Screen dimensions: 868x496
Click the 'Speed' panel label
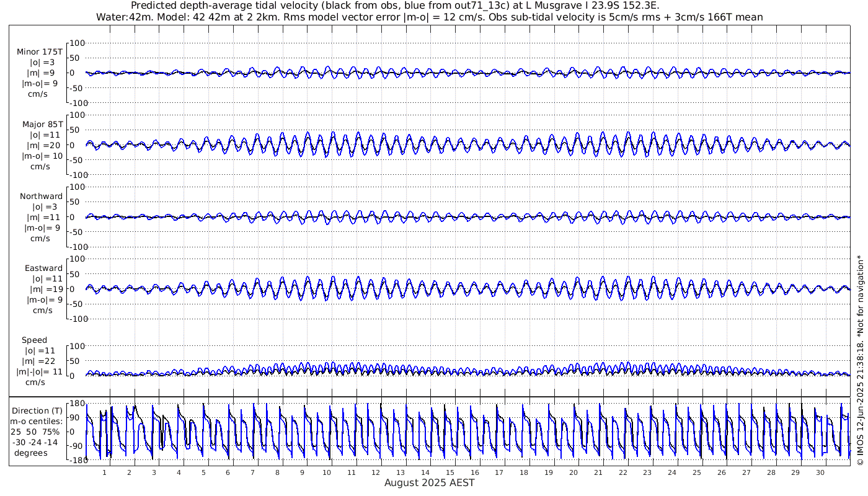coord(34,340)
